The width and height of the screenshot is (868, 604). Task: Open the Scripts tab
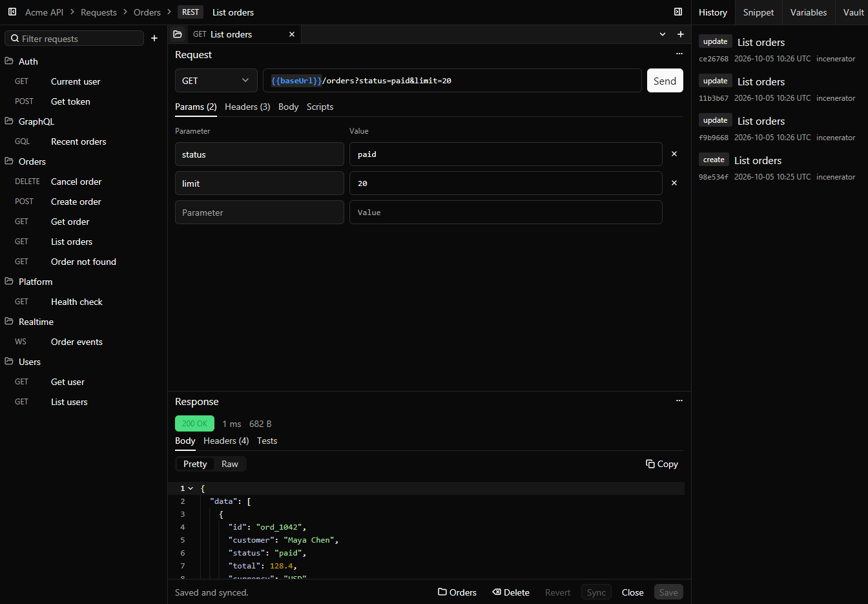(x=320, y=107)
